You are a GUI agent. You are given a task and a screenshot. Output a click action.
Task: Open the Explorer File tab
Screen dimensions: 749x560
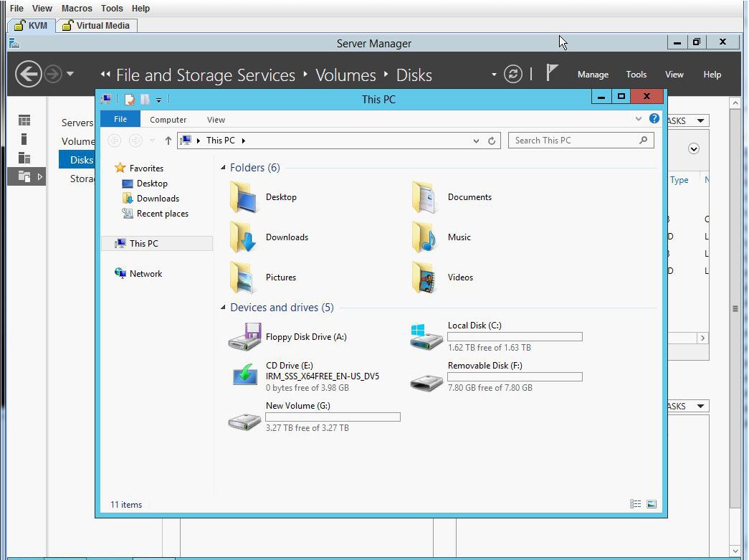point(120,119)
